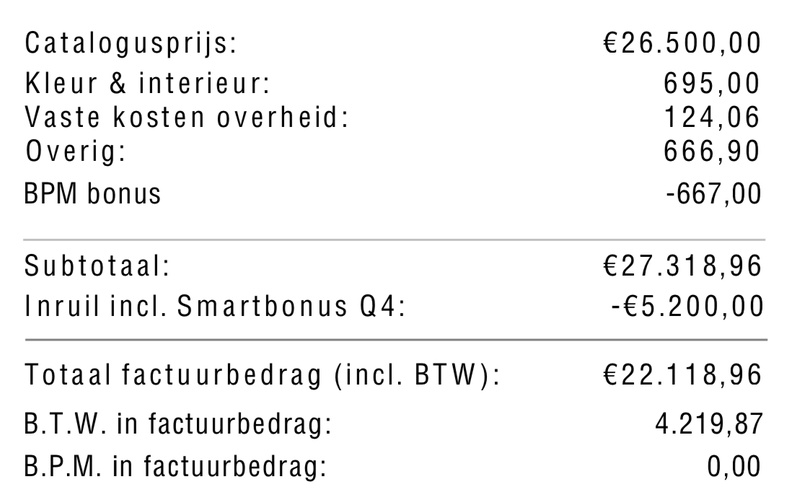Click the BPM bonus label

(93, 193)
